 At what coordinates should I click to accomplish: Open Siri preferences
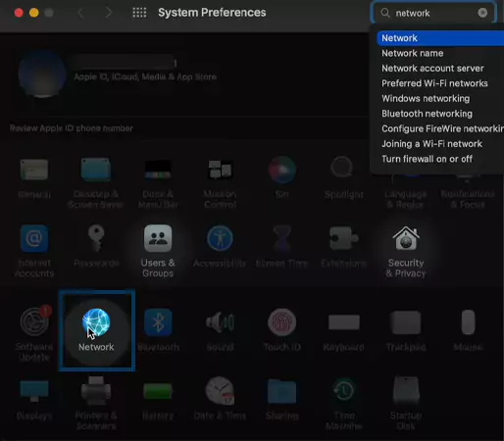[x=281, y=170]
